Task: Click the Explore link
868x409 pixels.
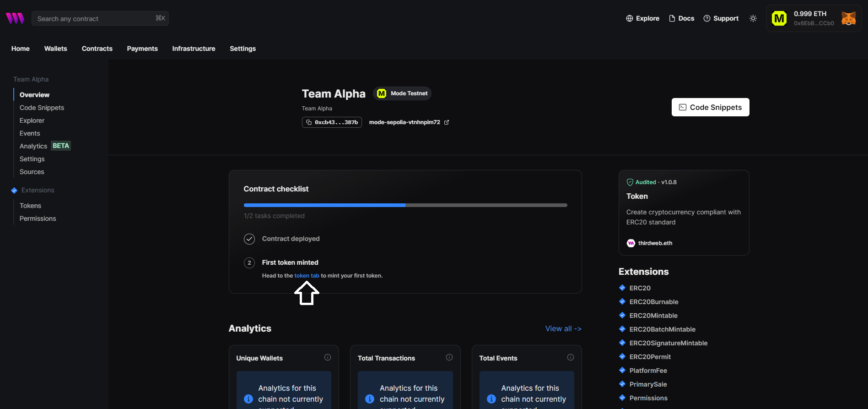Action: (x=642, y=18)
